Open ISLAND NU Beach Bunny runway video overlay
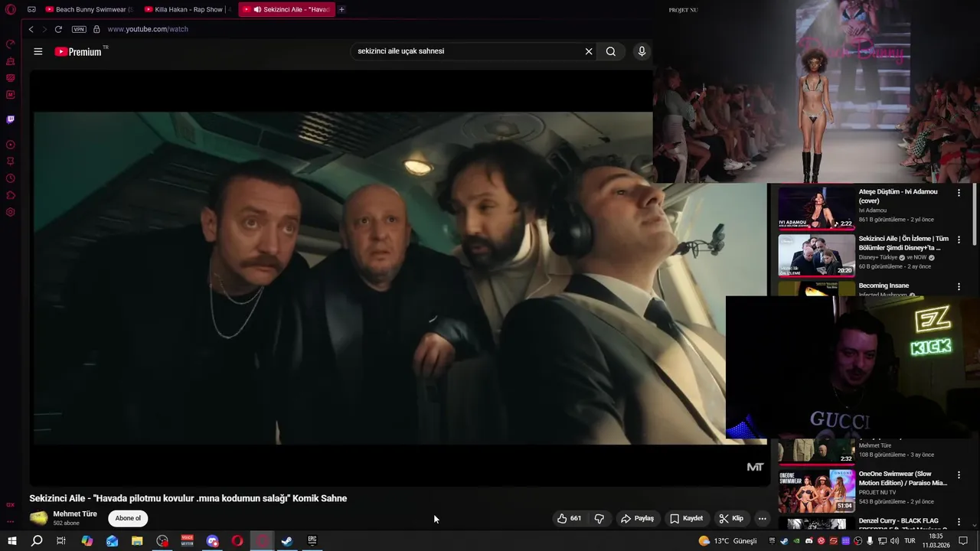980x551 pixels. (x=816, y=91)
